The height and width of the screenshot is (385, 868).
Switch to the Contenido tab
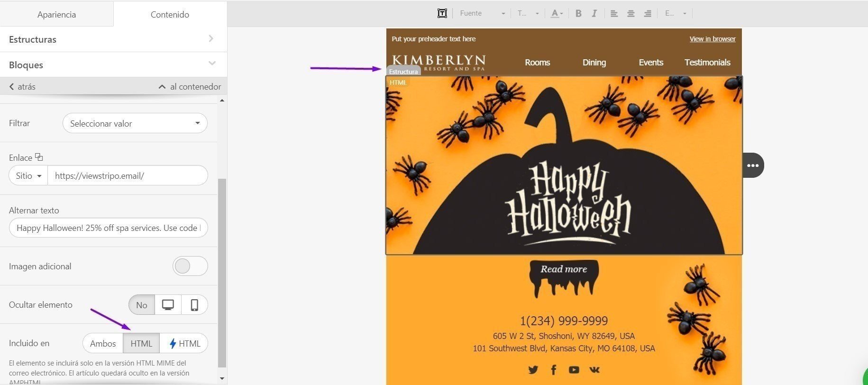coord(170,14)
